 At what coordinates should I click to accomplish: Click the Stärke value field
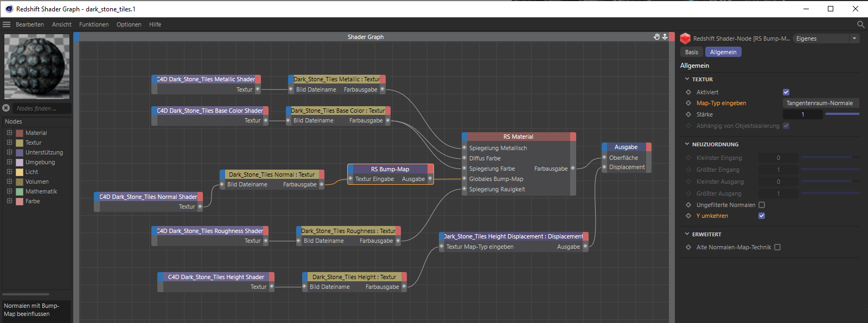[x=803, y=114]
